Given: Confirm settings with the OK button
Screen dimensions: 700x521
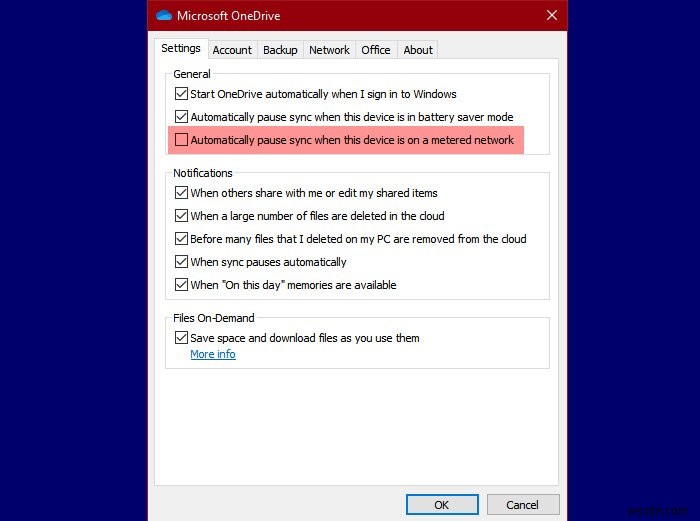Looking at the screenshot, I should 442,504.
